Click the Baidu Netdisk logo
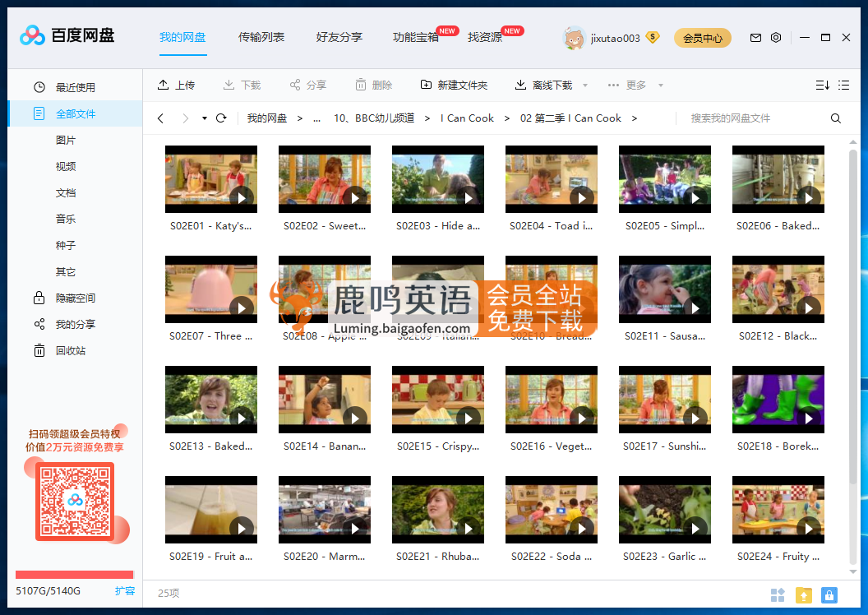Screen dimensions: 868x615 point(67,35)
